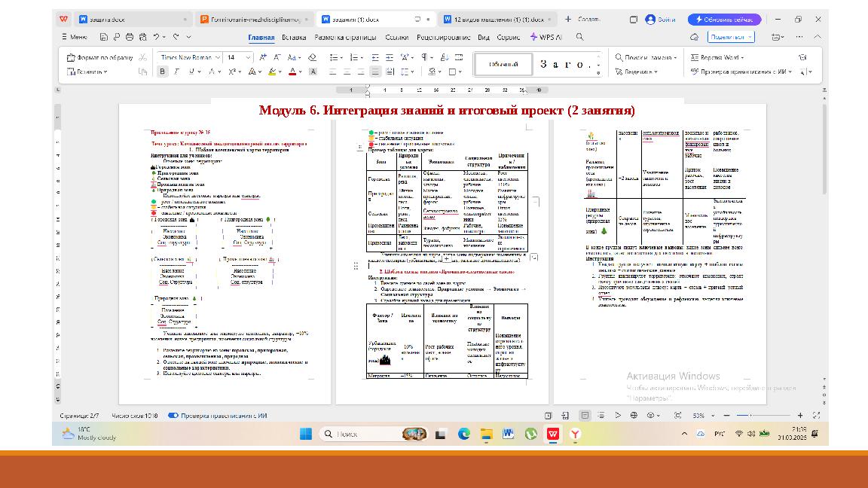Open the Меню button
868x488 pixels.
pos(74,37)
